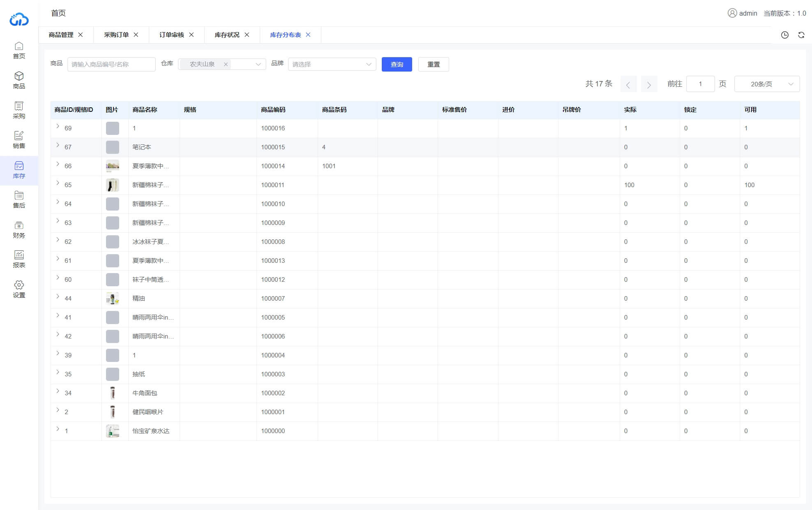
Task: Open the 财务 section
Action: tap(19, 229)
